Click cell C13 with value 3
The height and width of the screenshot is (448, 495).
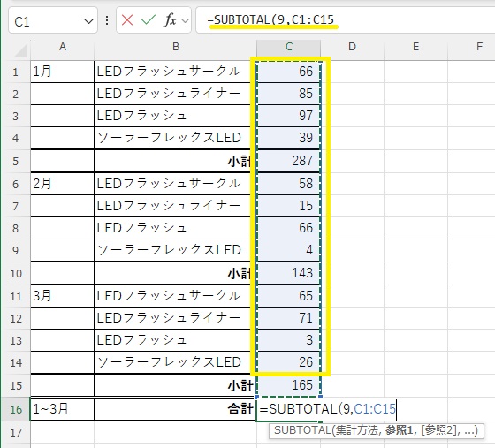point(288,340)
